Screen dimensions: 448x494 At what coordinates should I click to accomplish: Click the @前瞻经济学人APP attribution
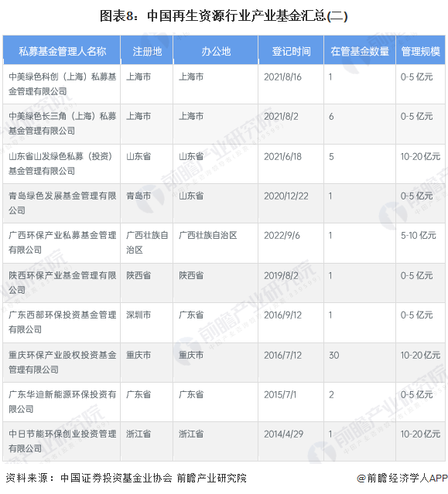402,479
